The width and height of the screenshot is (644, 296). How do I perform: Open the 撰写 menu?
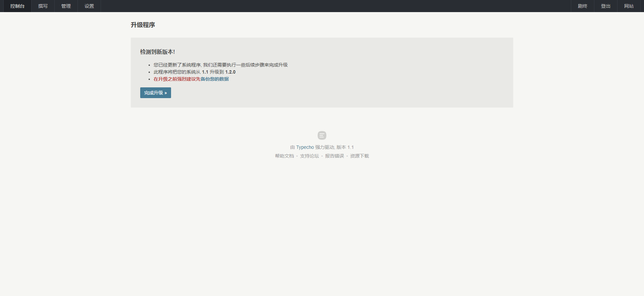click(x=43, y=6)
